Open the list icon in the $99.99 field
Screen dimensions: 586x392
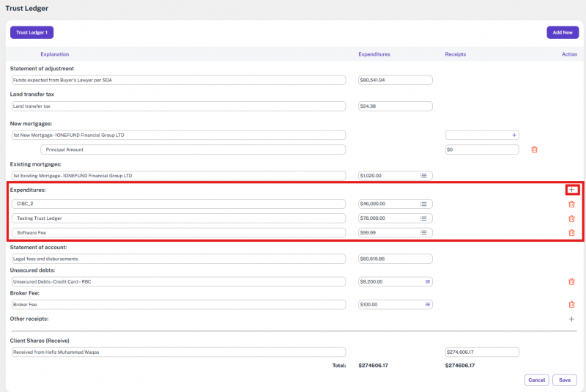423,233
